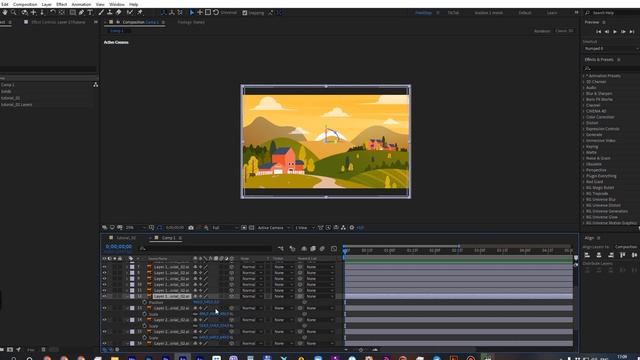
Task: Select the Rotation tool
Action: pos(53,13)
